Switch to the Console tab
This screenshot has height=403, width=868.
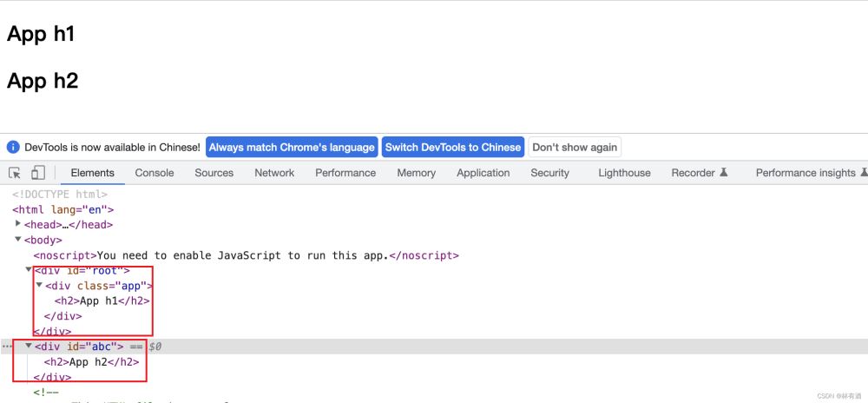[155, 173]
